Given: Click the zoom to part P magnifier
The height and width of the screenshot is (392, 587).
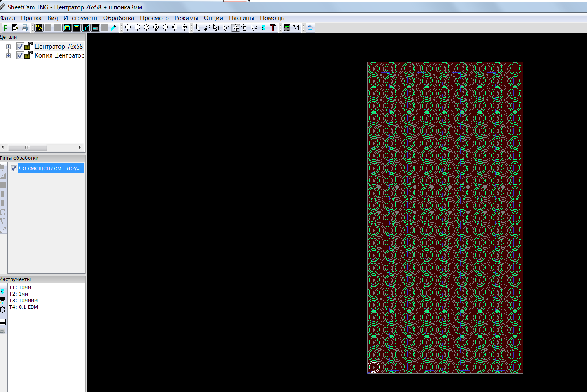Looking at the screenshot, I should click(146, 28).
